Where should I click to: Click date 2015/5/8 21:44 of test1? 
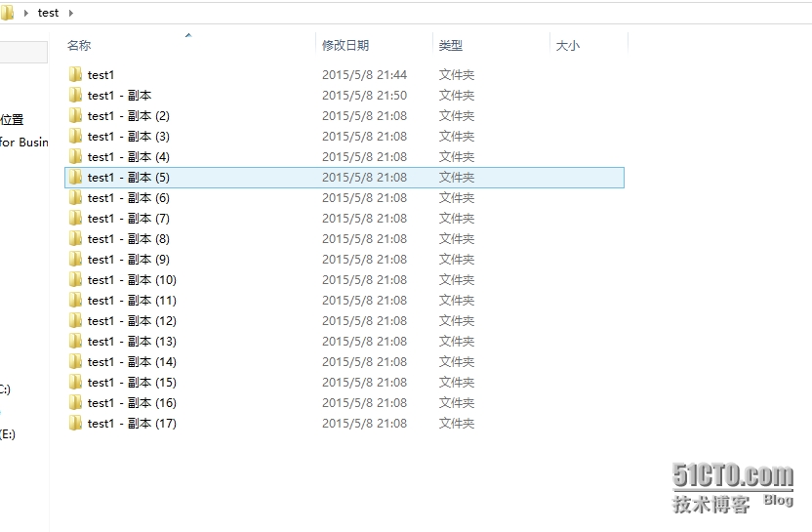click(x=365, y=75)
